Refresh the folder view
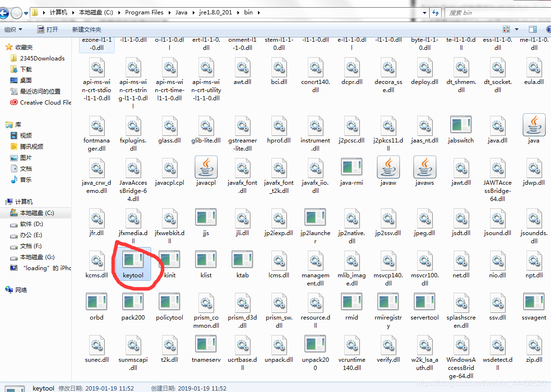This screenshot has height=392, width=551. pos(436,12)
